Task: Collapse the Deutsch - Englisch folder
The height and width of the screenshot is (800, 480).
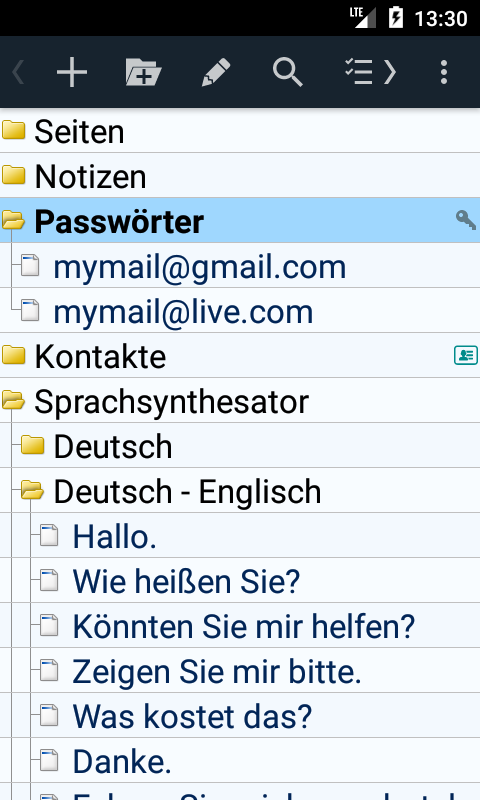Action: point(33,491)
